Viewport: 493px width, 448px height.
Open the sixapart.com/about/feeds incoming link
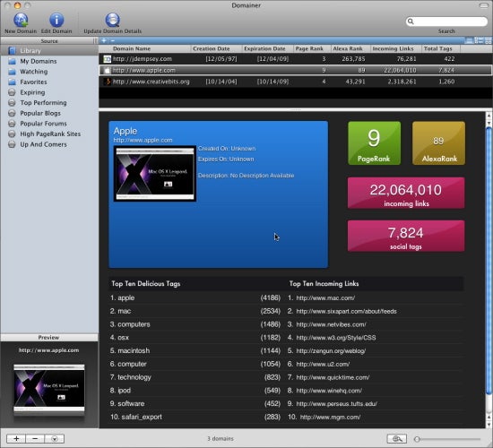(x=346, y=311)
